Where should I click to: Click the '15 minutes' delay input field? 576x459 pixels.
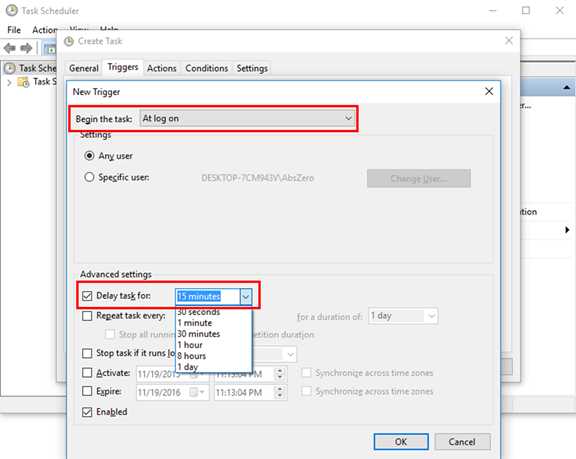coord(208,296)
